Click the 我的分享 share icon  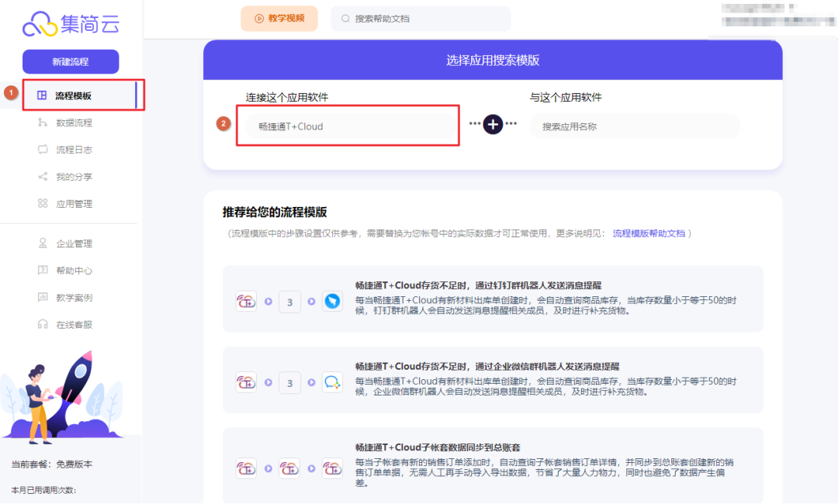coord(43,177)
